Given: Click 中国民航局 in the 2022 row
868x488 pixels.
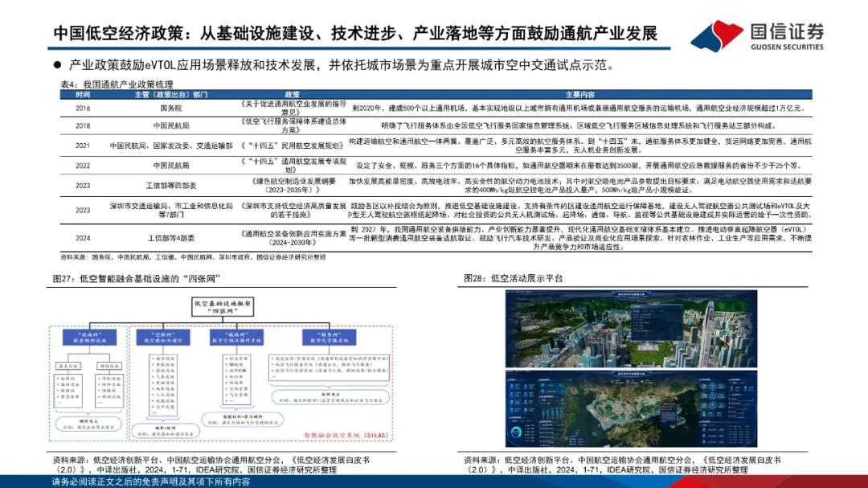Looking at the screenshot, I should click(x=171, y=166).
